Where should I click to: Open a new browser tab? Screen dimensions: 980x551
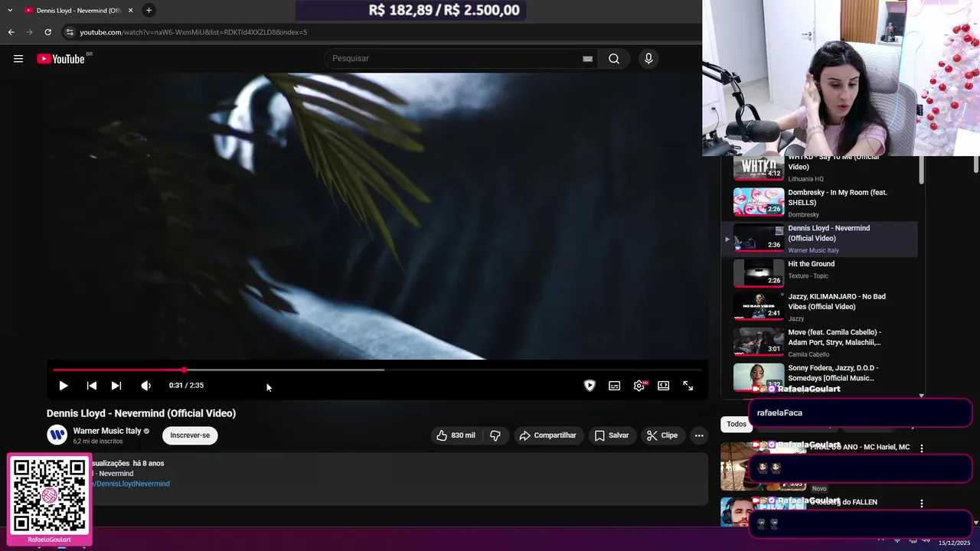pos(149,10)
